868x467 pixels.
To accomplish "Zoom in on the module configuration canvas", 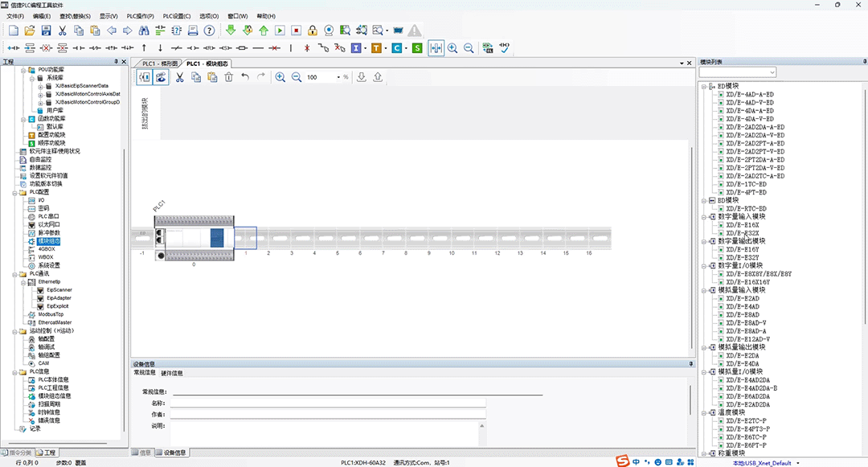I will (280, 77).
